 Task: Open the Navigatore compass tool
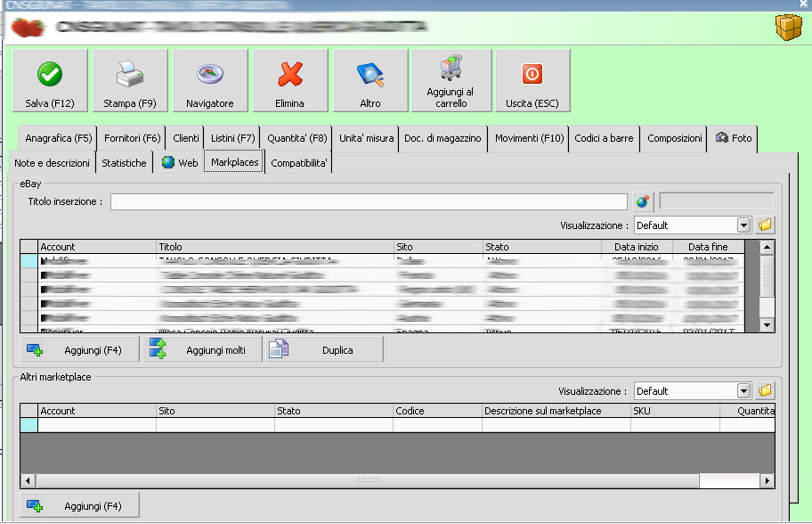(210, 81)
